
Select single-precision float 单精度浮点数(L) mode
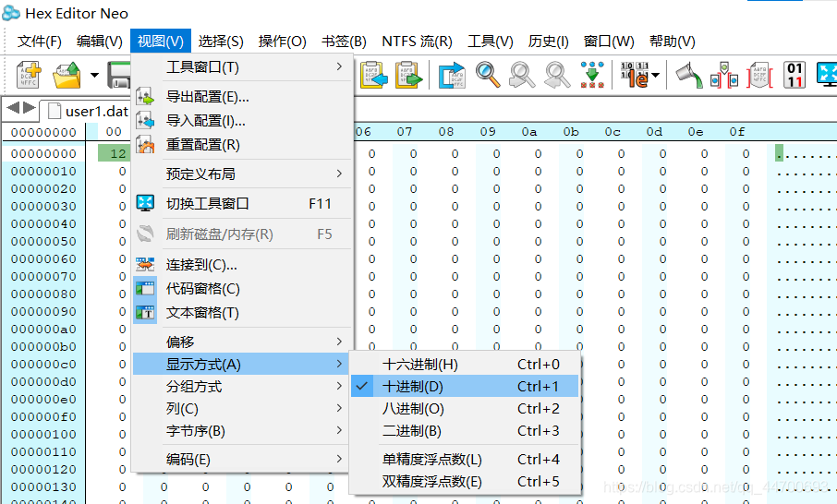[x=465, y=459]
